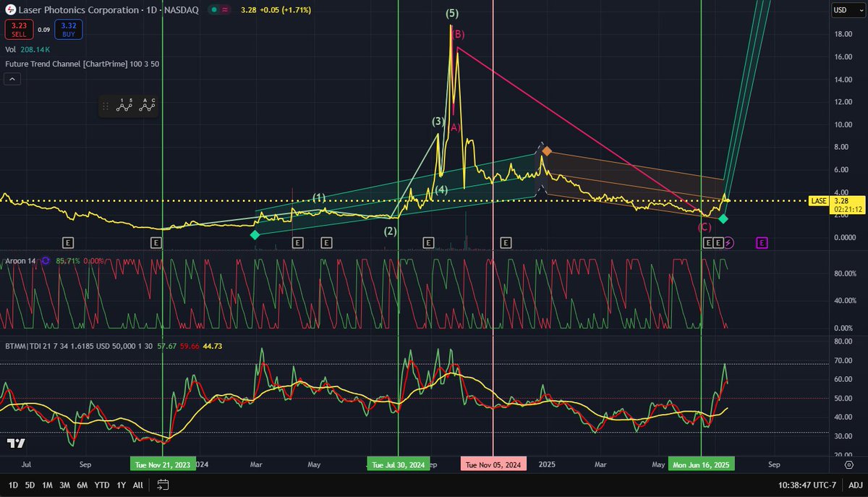The width and height of the screenshot is (868, 497).
Task: Click the LASE 3.28 price label
Action: (x=835, y=205)
